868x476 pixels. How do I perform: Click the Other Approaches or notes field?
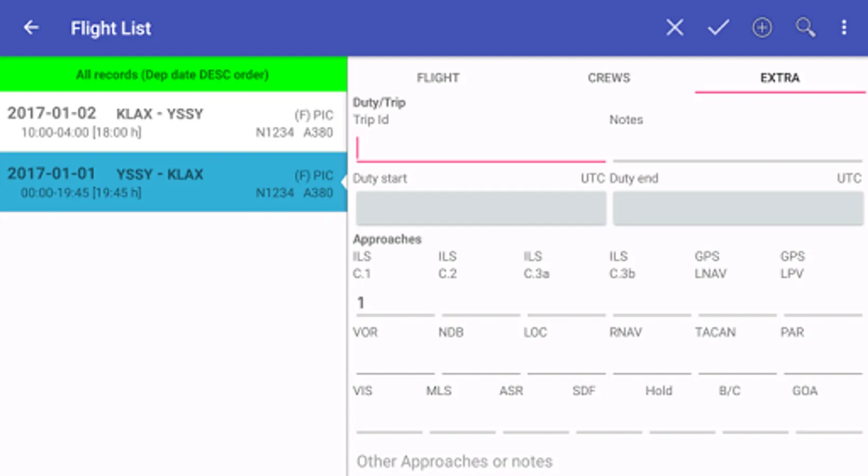609,462
